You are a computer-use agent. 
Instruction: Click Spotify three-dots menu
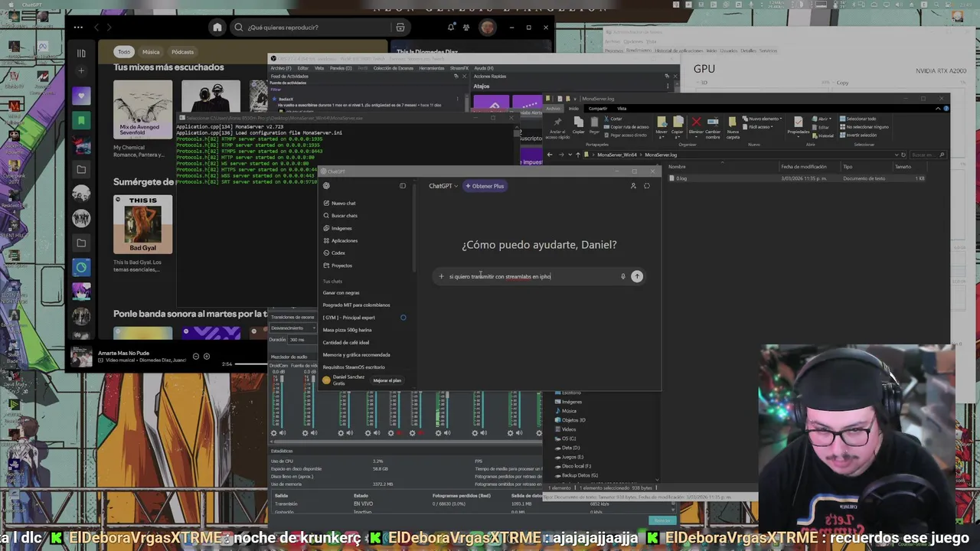[78, 28]
